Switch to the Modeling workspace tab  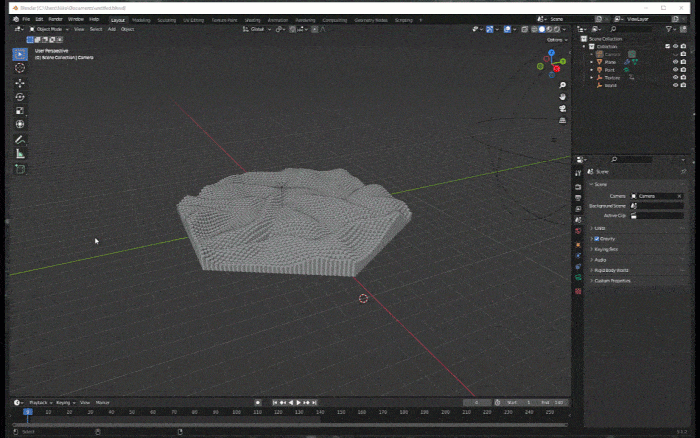coord(141,20)
